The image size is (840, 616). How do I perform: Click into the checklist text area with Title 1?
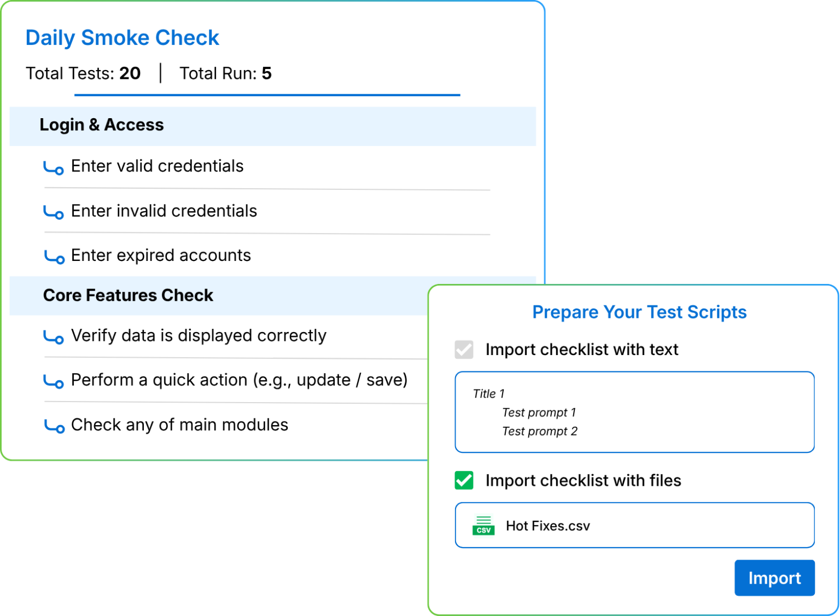(x=634, y=412)
